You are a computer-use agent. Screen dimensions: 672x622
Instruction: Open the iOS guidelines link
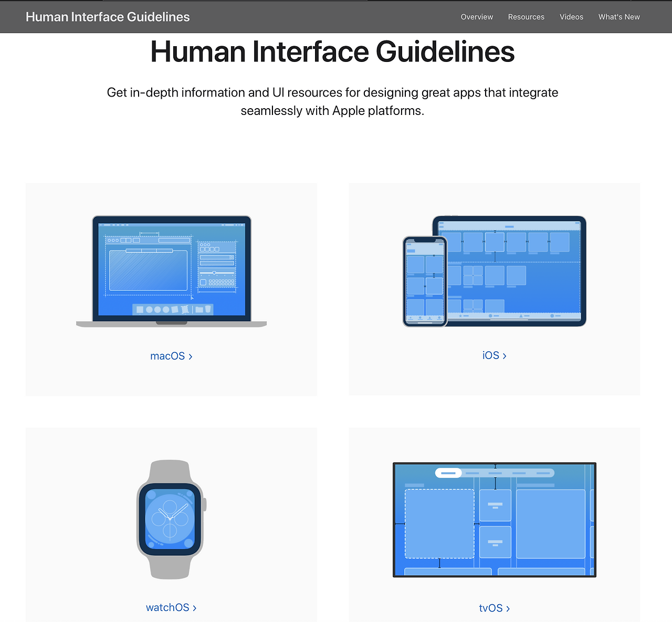(x=494, y=355)
